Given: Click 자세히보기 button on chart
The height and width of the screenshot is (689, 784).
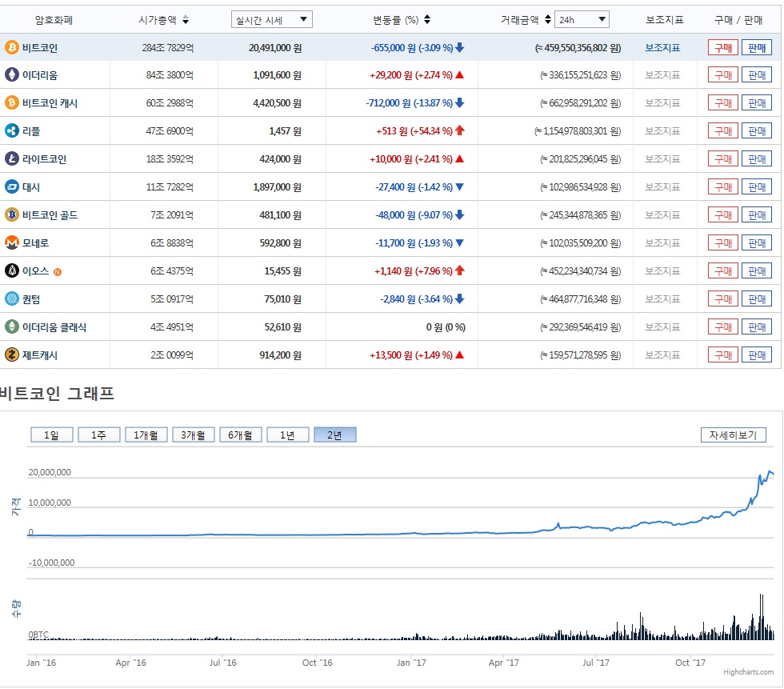Looking at the screenshot, I should pos(733,435).
